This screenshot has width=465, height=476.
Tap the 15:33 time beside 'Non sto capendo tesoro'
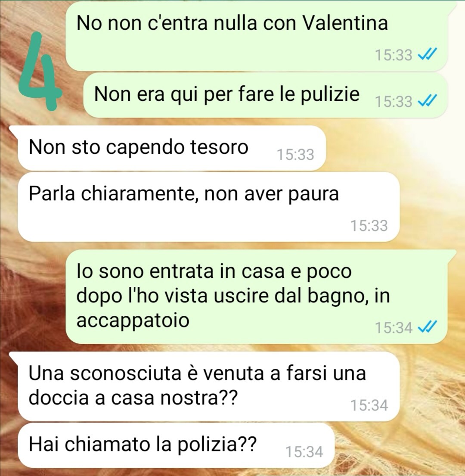(x=295, y=155)
